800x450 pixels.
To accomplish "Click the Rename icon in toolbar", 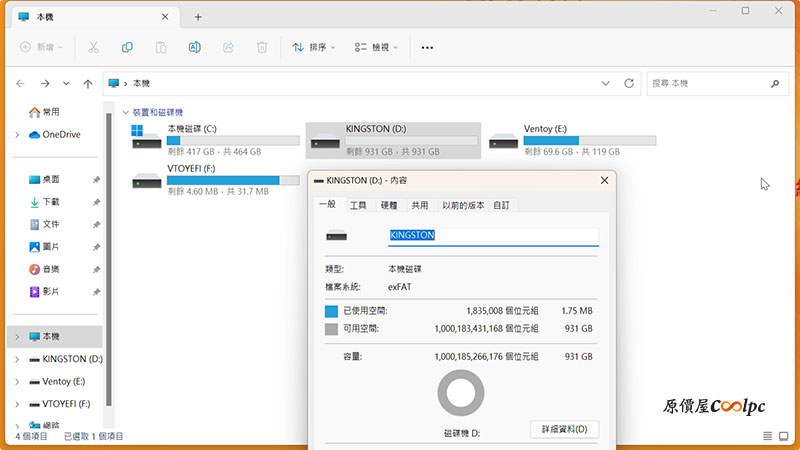I will pos(194,47).
